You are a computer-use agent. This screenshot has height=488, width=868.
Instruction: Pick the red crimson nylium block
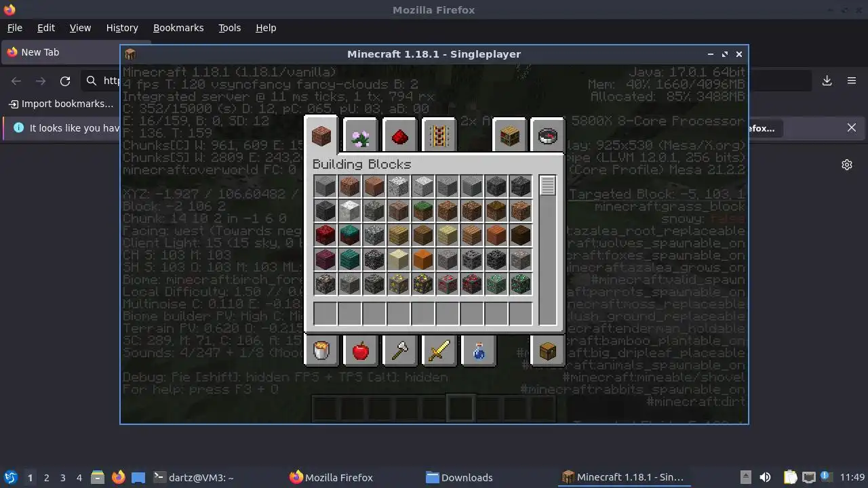pyautogui.click(x=325, y=235)
